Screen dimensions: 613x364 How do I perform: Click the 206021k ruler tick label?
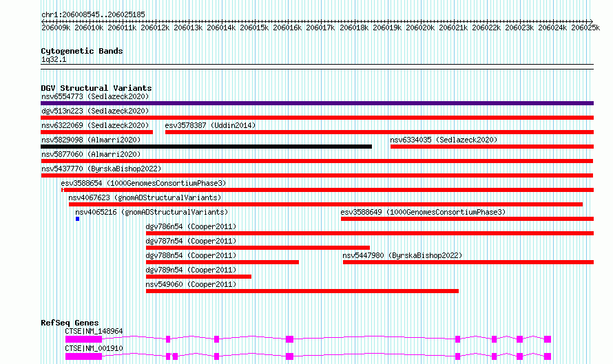453,28
